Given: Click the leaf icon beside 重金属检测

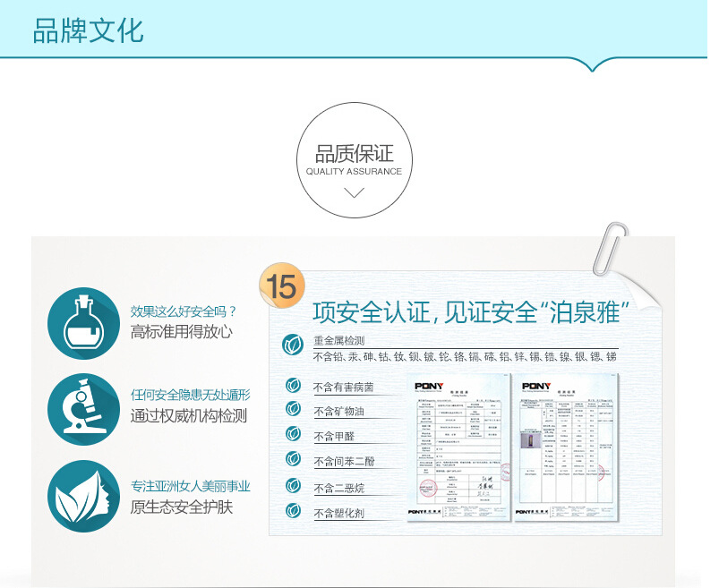Looking at the screenshot, I should pyautogui.click(x=293, y=345).
